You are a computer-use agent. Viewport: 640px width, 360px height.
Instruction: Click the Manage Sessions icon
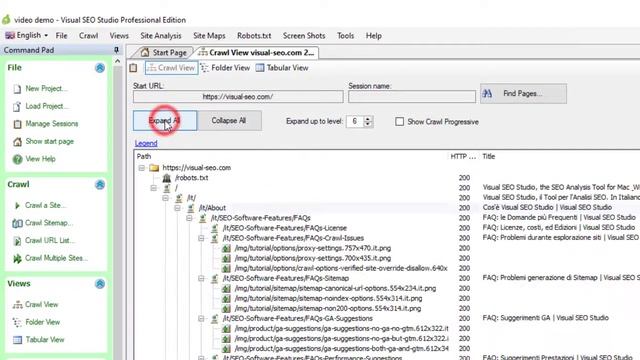[17, 124]
